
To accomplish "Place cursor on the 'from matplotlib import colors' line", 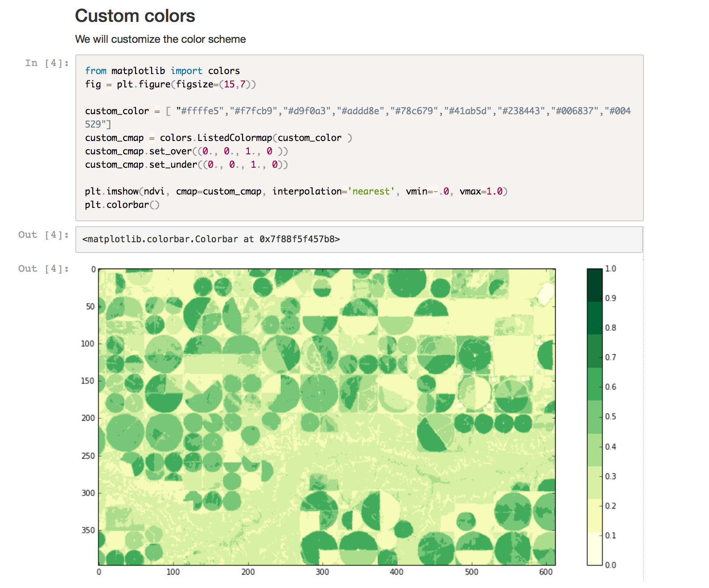I will coord(162,71).
